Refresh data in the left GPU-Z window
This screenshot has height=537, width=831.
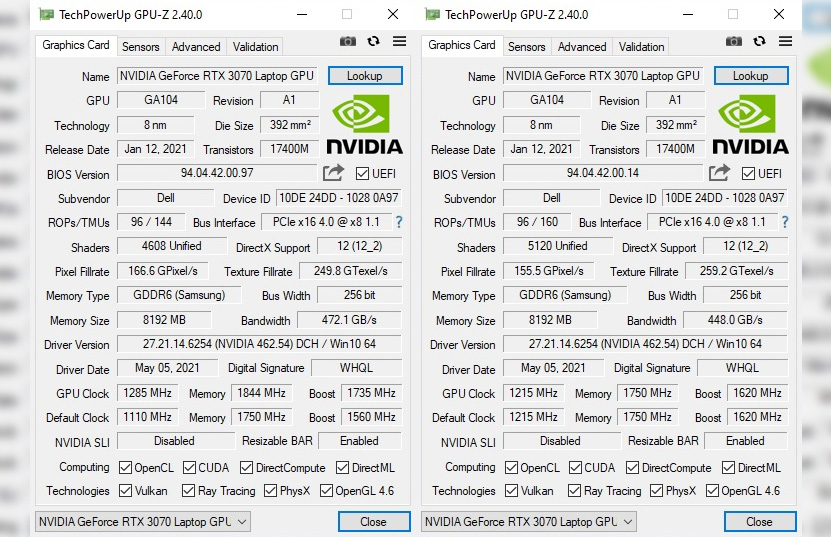pos(373,41)
